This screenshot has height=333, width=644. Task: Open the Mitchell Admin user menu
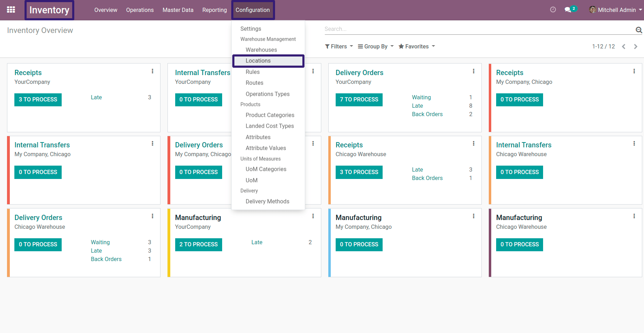click(x=616, y=10)
